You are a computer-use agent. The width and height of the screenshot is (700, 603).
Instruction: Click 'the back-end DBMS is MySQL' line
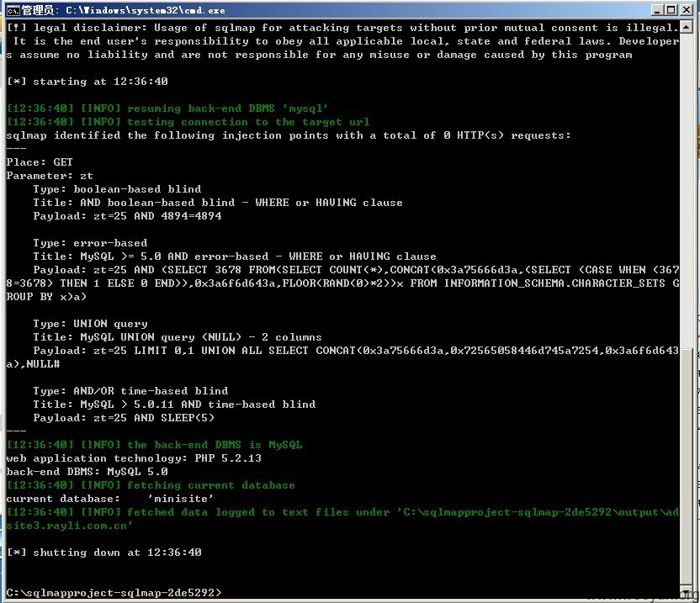155,445
